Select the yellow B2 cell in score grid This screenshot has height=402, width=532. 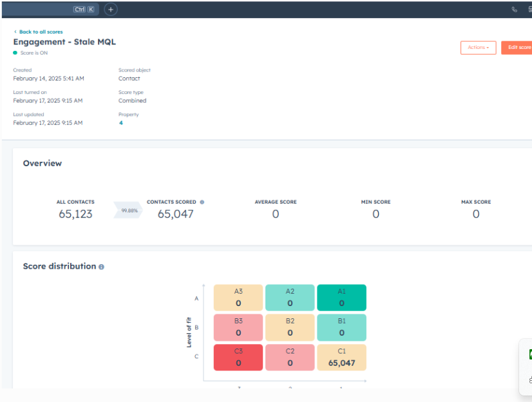click(290, 327)
